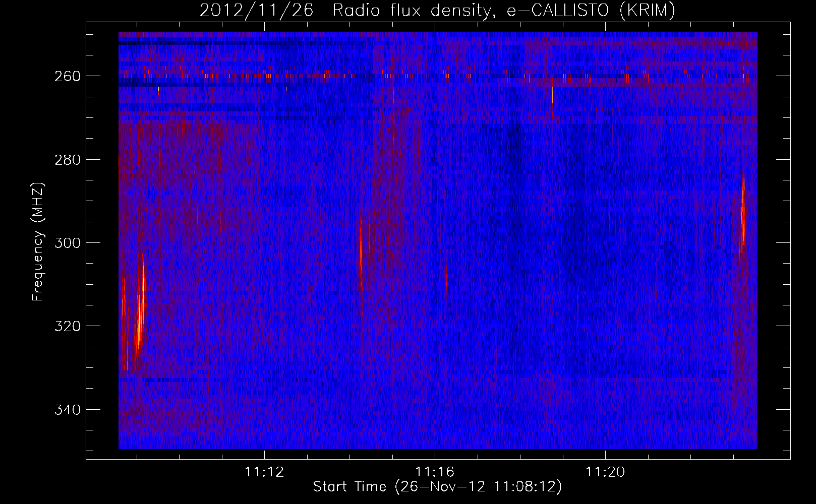Click the 280 frequency tick label

coord(68,160)
